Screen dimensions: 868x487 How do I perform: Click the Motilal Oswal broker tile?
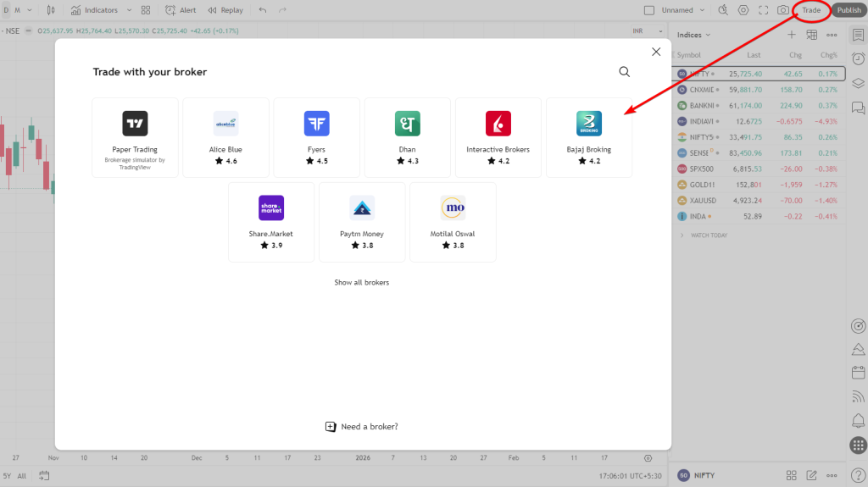pos(453,222)
